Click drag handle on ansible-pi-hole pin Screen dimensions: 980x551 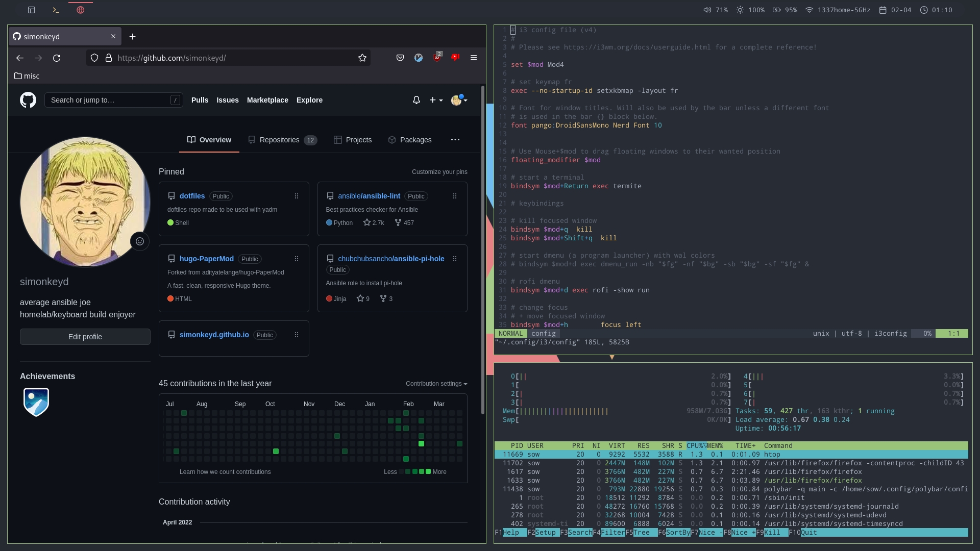point(455,259)
